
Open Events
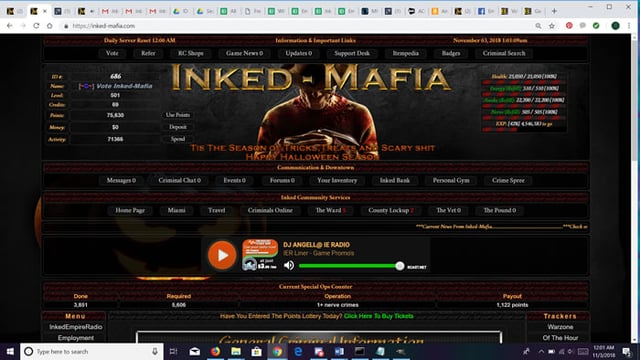[x=235, y=180]
